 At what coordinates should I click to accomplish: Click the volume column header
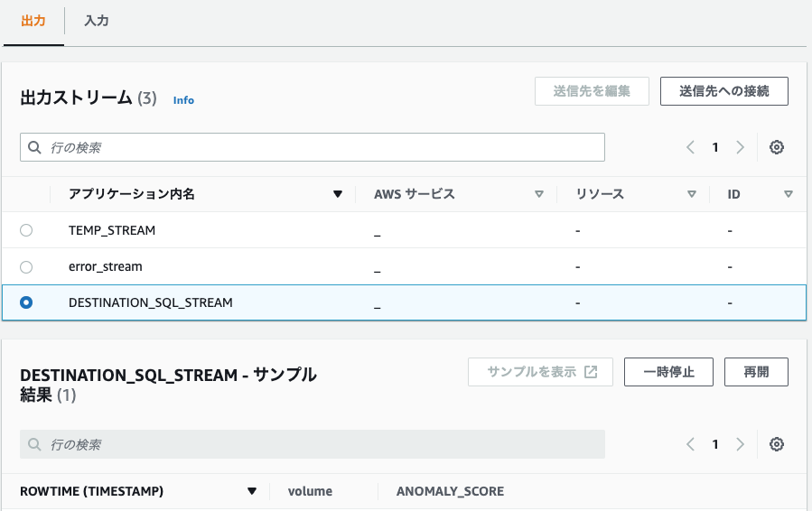310,491
